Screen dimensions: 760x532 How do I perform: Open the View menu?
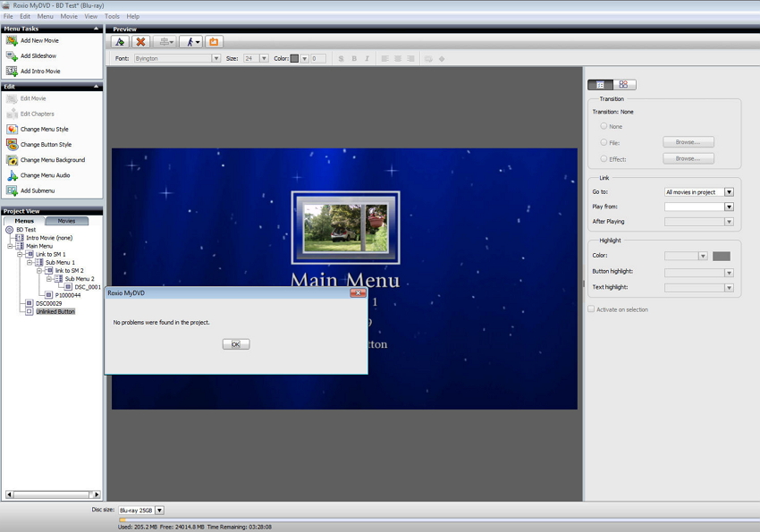pos(90,16)
